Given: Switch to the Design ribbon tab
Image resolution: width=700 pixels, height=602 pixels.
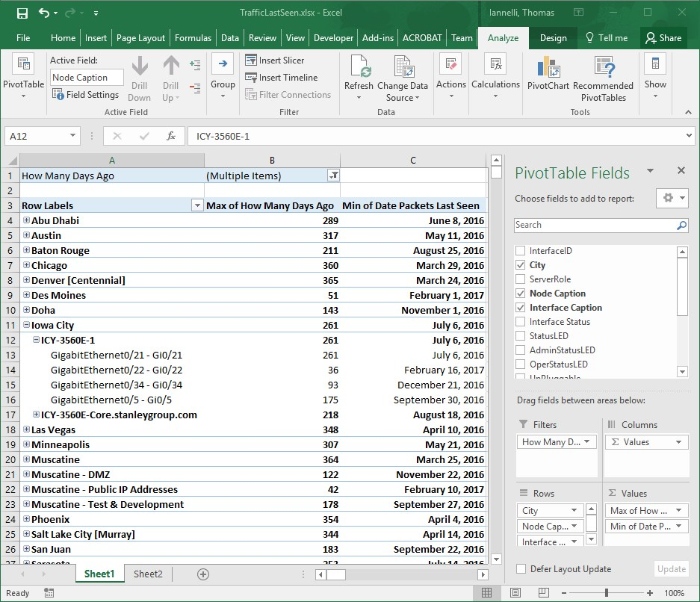Looking at the screenshot, I should [553, 38].
